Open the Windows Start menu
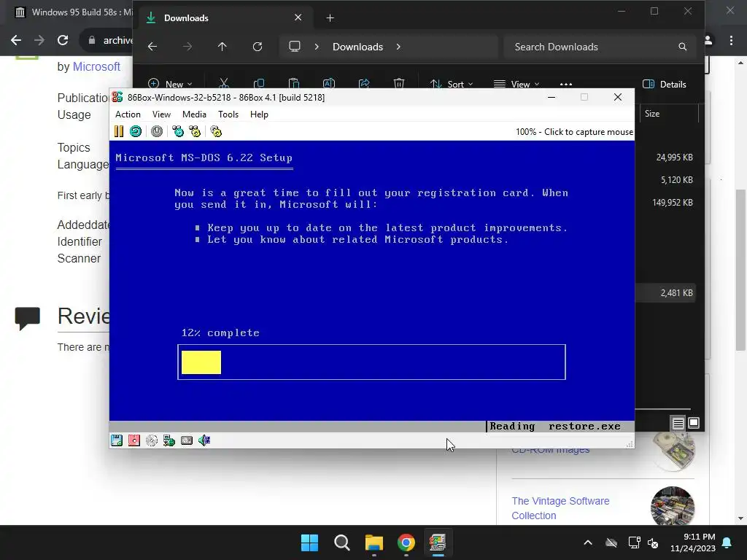 click(x=309, y=542)
